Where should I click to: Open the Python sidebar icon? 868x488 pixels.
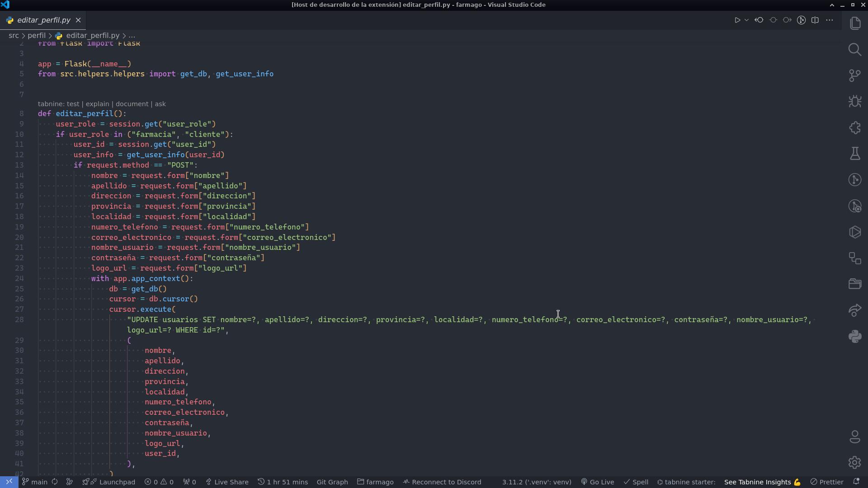[854, 336]
